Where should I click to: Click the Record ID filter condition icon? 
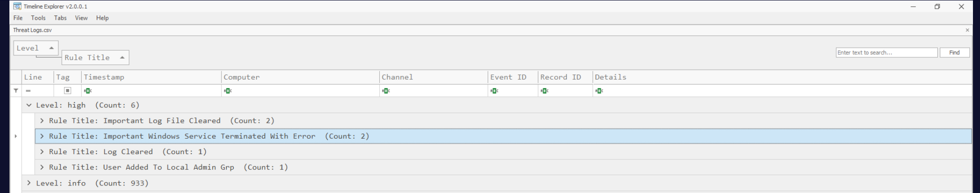[544, 91]
